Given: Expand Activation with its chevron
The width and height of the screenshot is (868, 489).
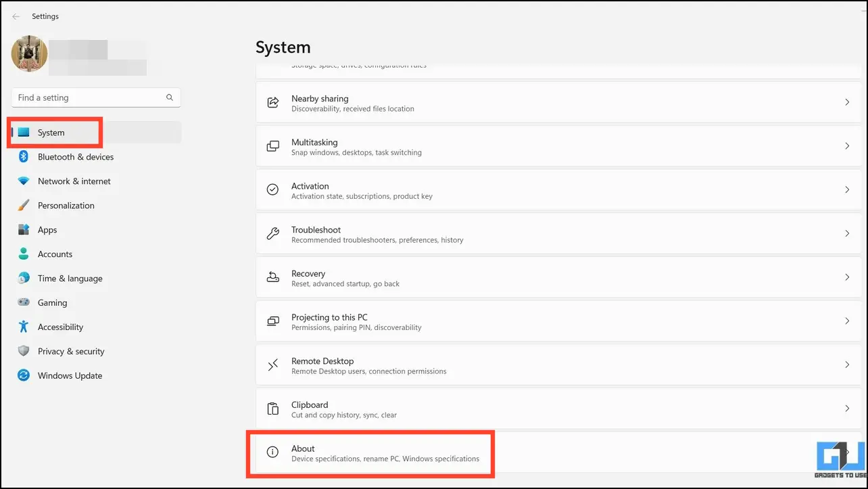Looking at the screenshot, I should coord(847,190).
